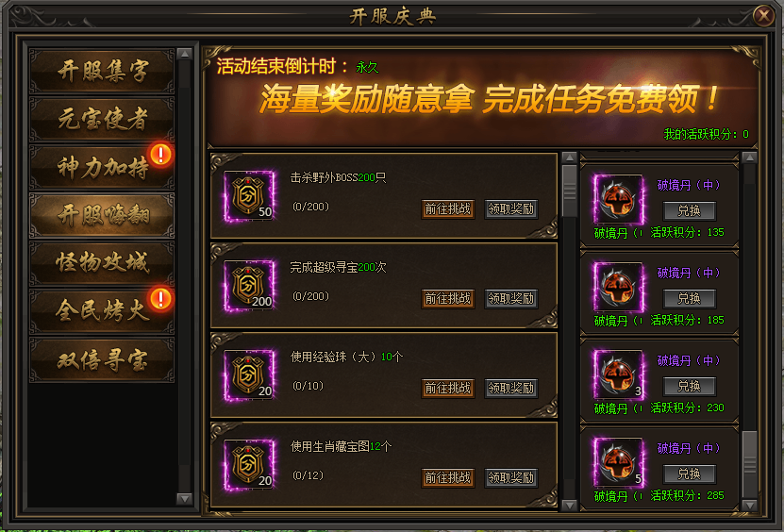
Task: Open the 全民烤火 tab
Action: click(102, 311)
